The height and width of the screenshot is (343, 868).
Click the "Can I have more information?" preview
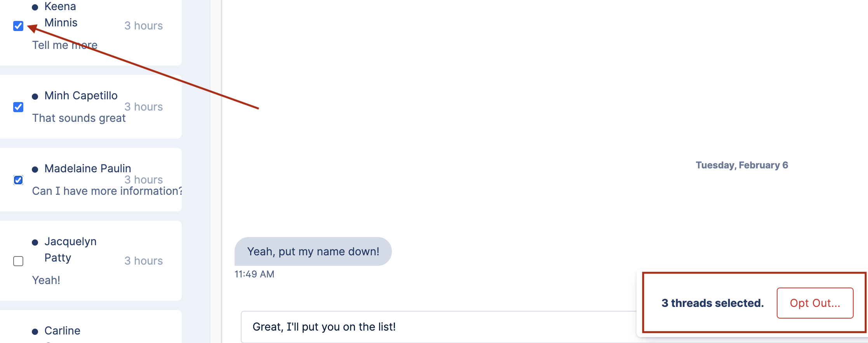(x=107, y=191)
